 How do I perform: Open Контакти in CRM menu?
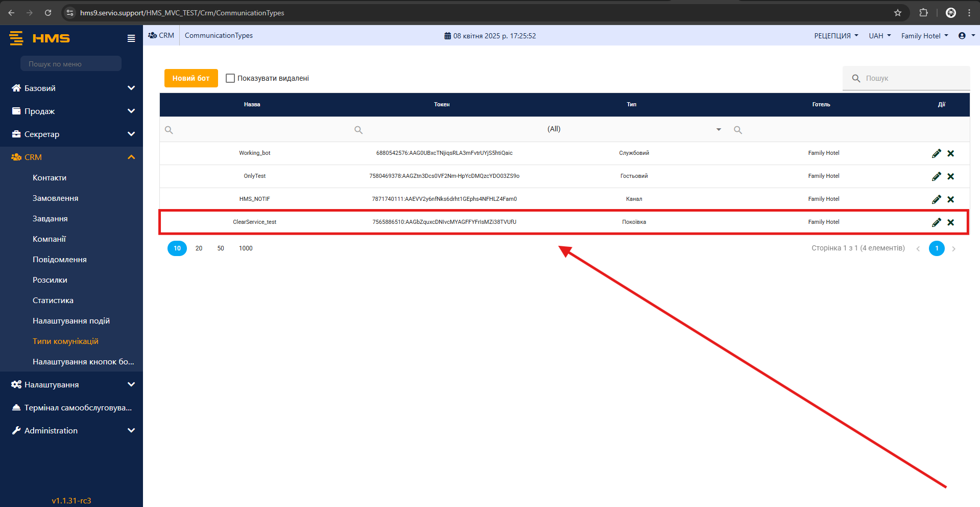click(x=50, y=177)
